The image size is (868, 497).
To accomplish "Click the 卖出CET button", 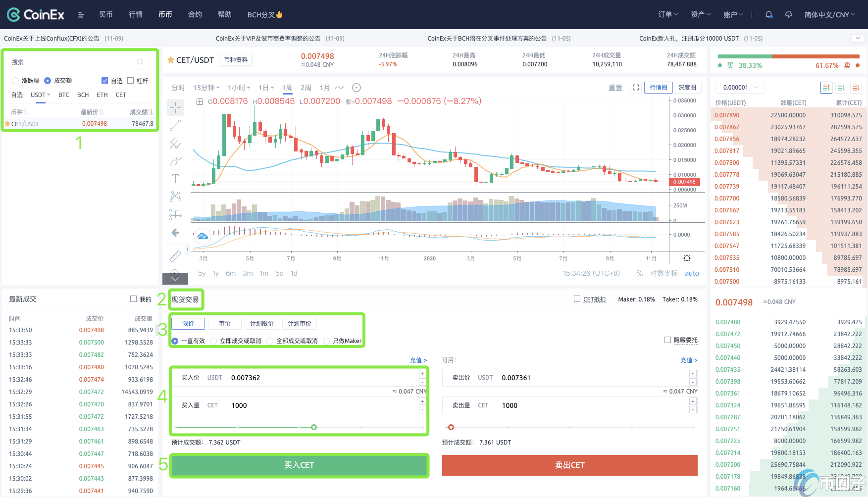I will click(570, 465).
